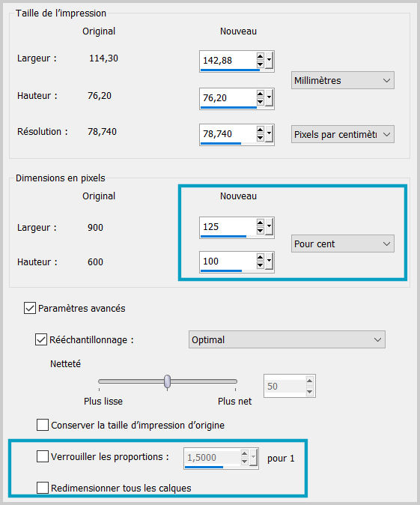This screenshot has width=420, height=505.
Task: Expand the Pour cent units dropdown
Action: [342, 244]
